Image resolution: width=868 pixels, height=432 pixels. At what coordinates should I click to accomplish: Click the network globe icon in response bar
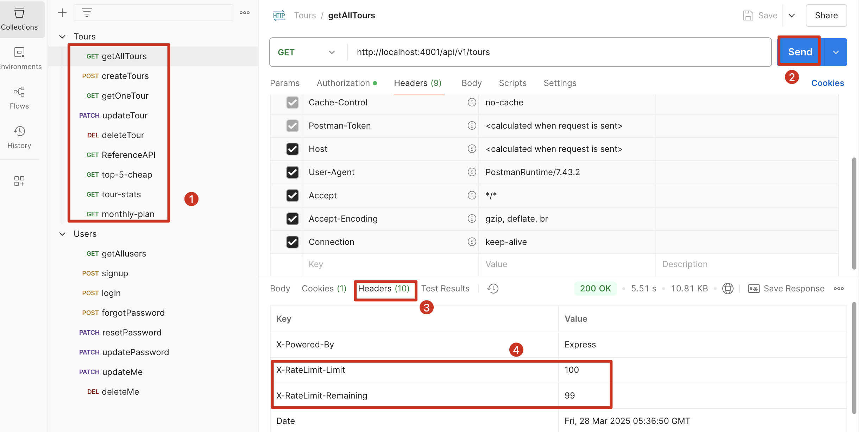coord(728,289)
